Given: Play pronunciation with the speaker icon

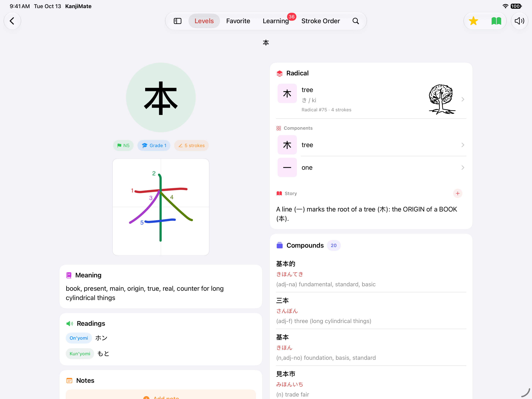Looking at the screenshot, I should coord(519,21).
